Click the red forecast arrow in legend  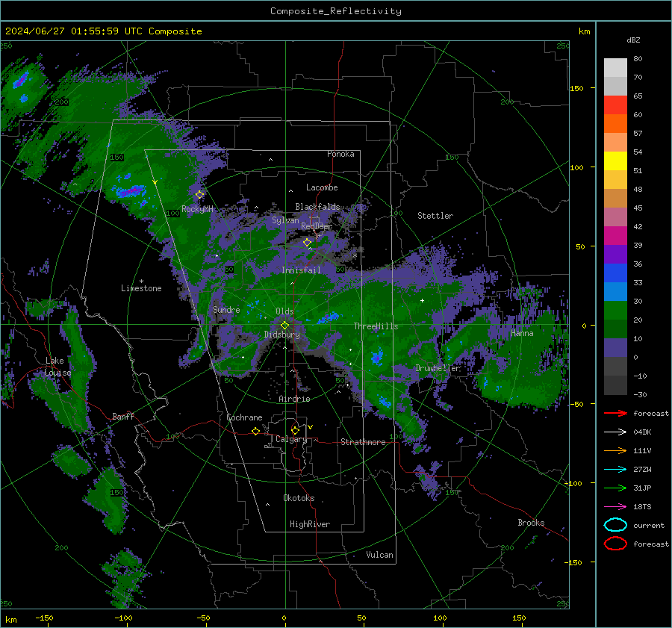[x=615, y=413]
